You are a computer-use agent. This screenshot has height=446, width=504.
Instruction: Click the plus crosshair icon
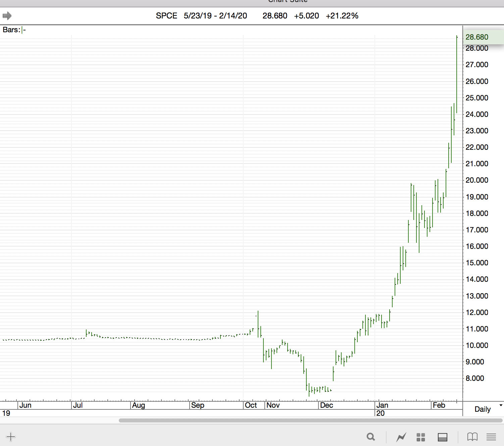(11, 437)
